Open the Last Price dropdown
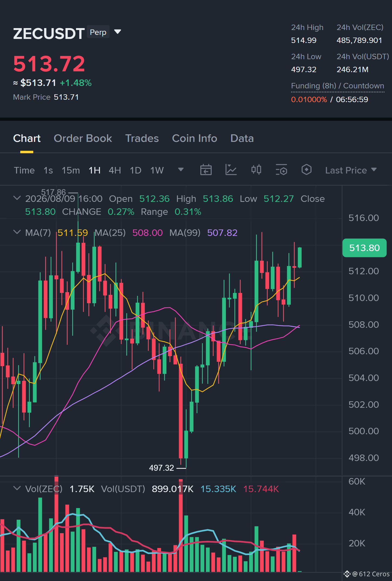Image resolution: width=392 pixels, height=581 pixels. 351,170
